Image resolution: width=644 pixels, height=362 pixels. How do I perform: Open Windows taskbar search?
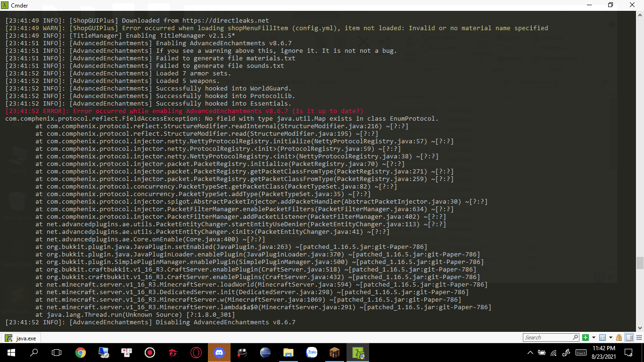34,352
